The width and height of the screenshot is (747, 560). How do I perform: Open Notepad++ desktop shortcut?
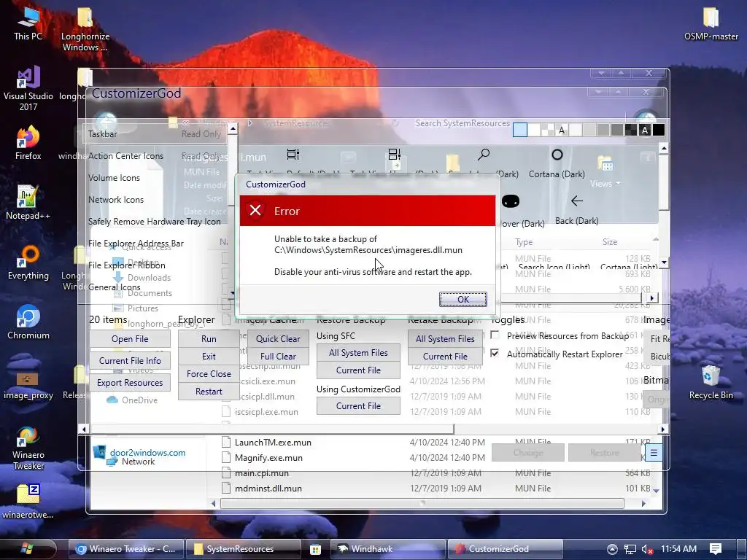(28, 203)
